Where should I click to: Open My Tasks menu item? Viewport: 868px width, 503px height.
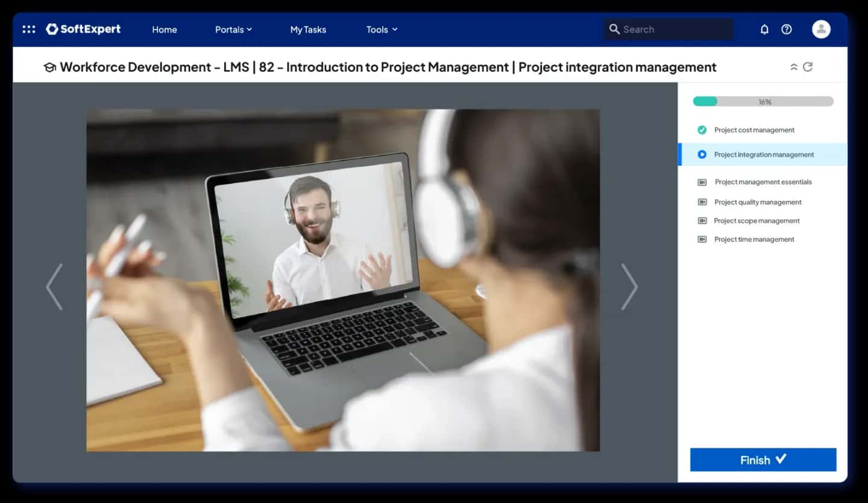(308, 30)
